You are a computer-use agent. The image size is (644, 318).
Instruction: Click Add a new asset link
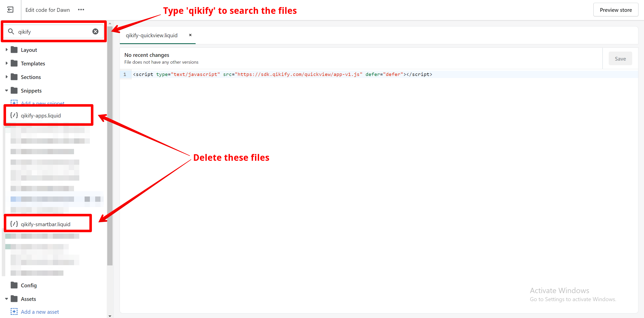coord(40,312)
